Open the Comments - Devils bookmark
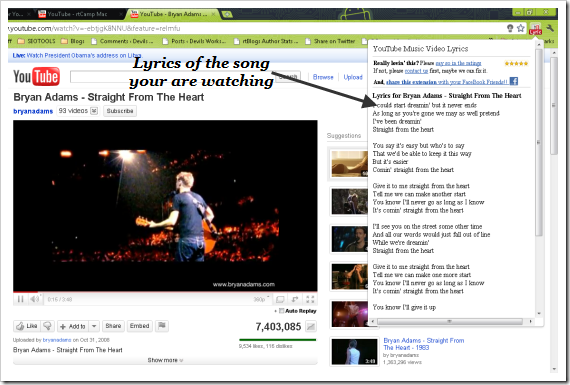This screenshot has width=570, height=385. pos(122,41)
